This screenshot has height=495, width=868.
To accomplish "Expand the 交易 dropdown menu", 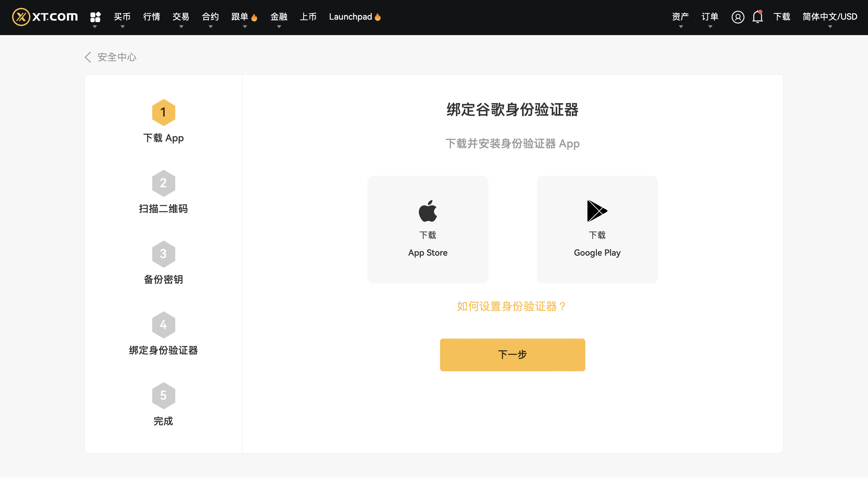I will (x=181, y=17).
